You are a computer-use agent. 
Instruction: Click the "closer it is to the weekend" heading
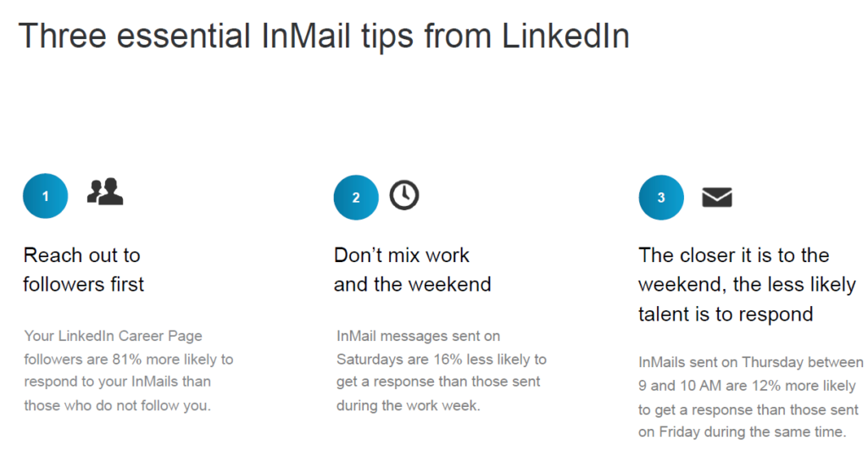[x=746, y=284]
